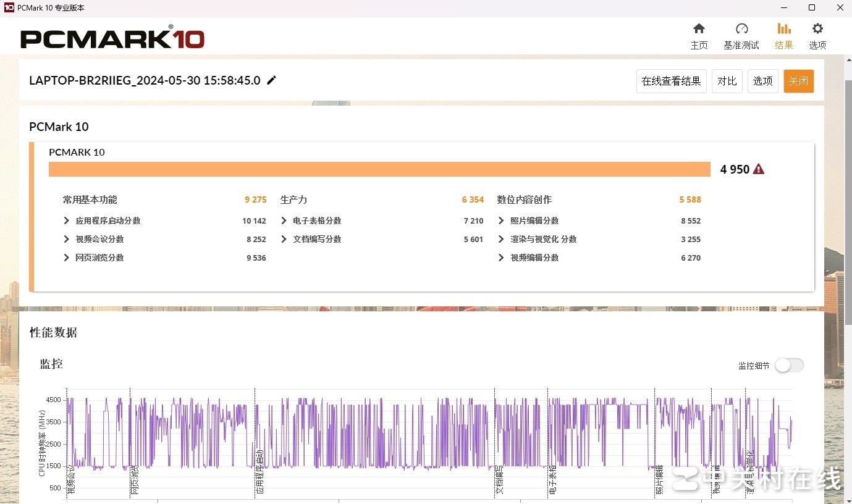The height and width of the screenshot is (504, 852).
Task: Expand the 电子表格分数 row
Action: pyautogui.click(x=284, y=220)
